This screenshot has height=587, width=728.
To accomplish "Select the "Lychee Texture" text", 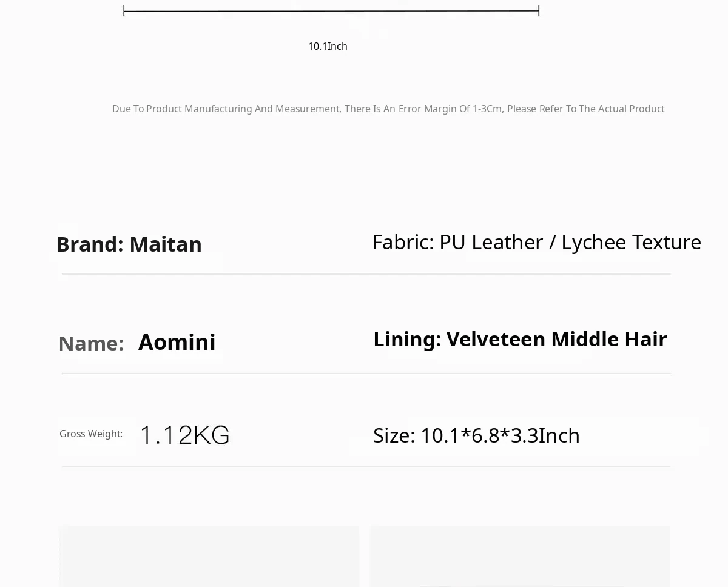I will (631, 243).
